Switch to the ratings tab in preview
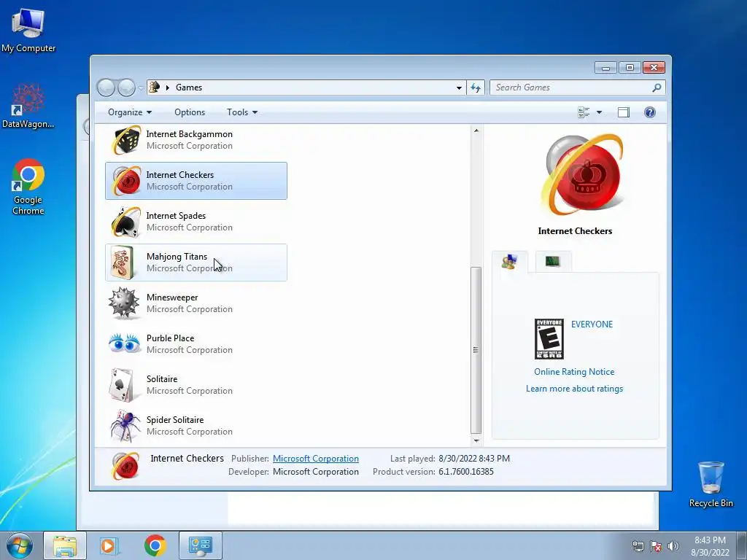 point(510,262)
